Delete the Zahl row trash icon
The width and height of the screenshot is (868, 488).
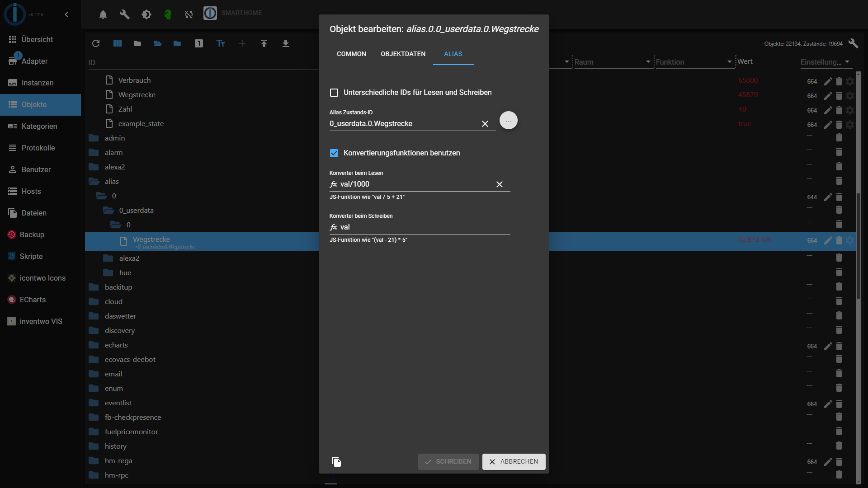pyautogui.click(x=839, y=110)
